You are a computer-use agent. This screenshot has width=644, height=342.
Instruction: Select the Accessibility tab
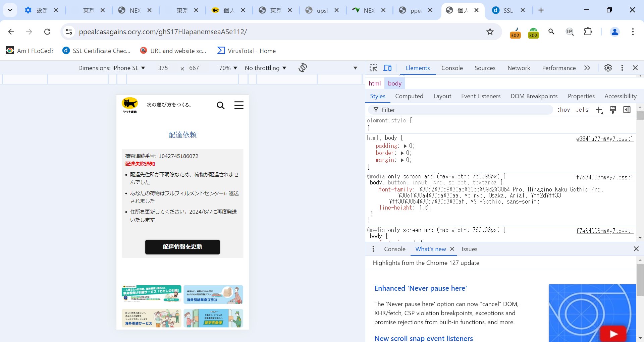[620, 96]
